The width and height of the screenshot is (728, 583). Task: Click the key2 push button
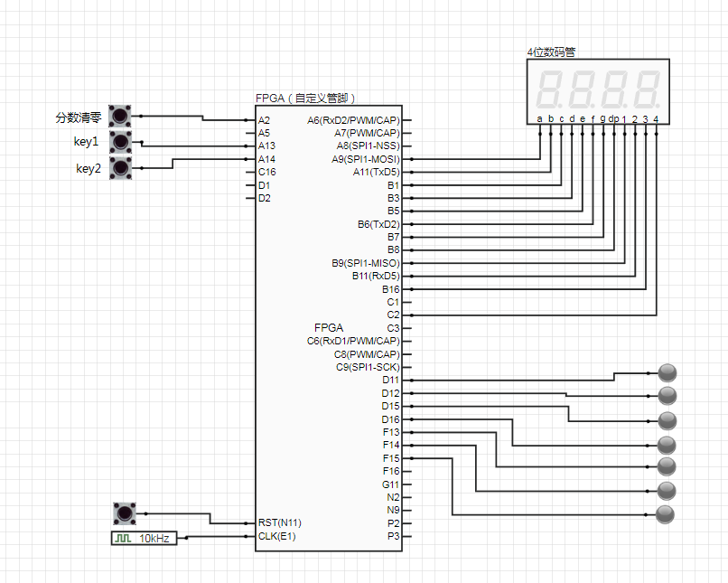pyautogui.click(x=120, y=168)
